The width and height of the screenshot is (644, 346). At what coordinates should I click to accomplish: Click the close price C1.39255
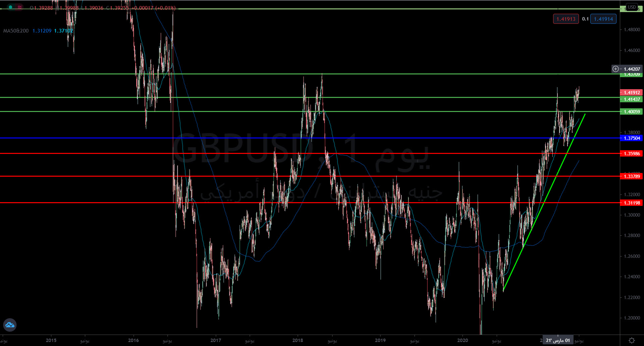(x=117, y=8)
